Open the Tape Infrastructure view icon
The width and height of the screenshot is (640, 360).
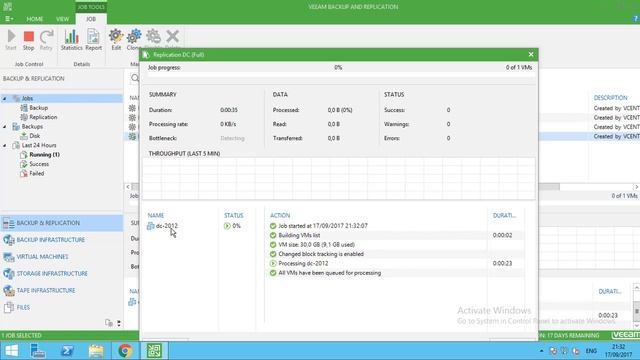9,290
